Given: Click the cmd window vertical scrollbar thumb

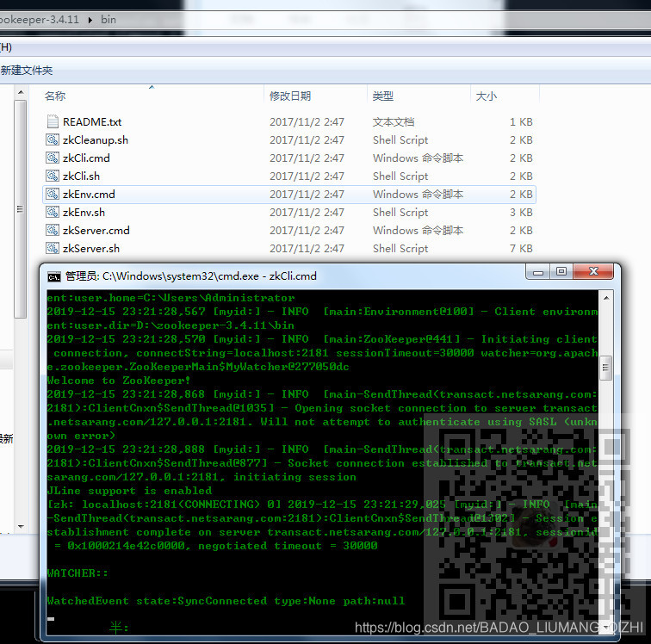Looking at the screenshot, I should (x=606, y=368).
